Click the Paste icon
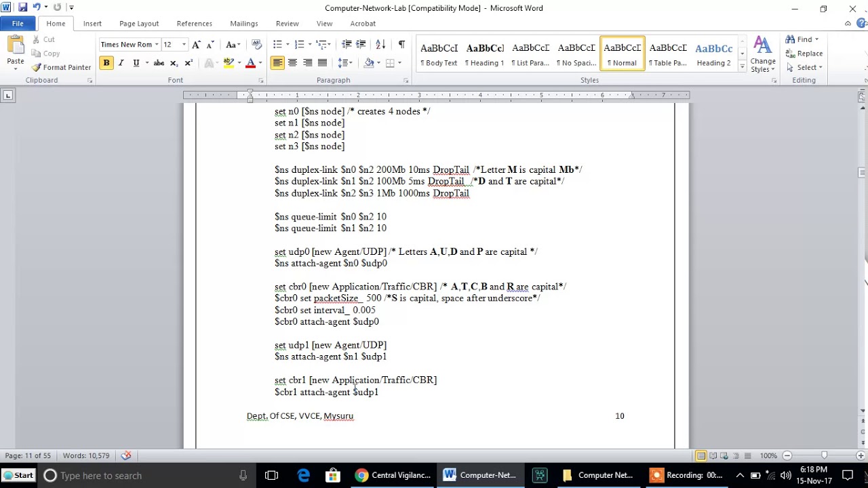The height and width of the screenshot is (488, 868). [15, 46]
